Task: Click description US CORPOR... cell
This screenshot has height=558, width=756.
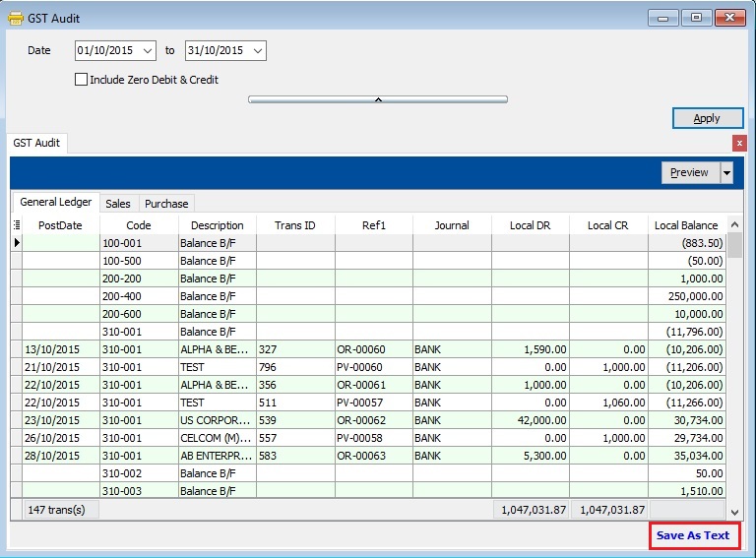Action: point(217,420)
